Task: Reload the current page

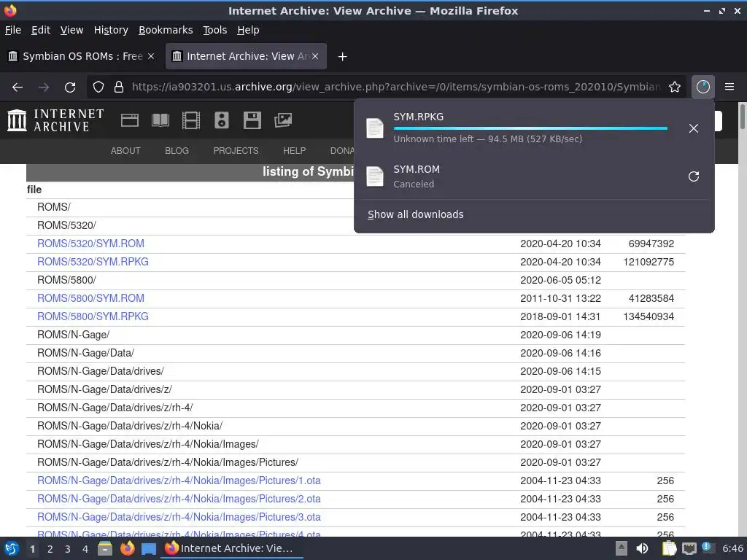Action: [x=70, y=87]
